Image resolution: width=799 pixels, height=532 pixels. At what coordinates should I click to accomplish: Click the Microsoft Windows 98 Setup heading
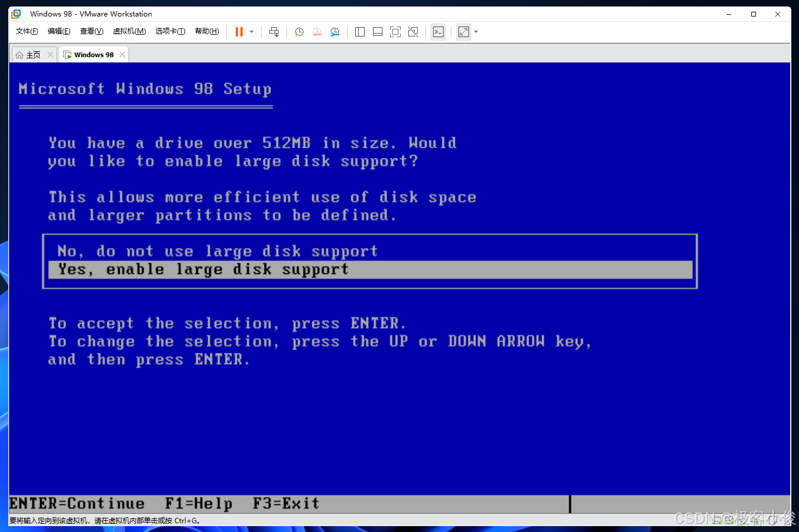(x=145, y=89)
